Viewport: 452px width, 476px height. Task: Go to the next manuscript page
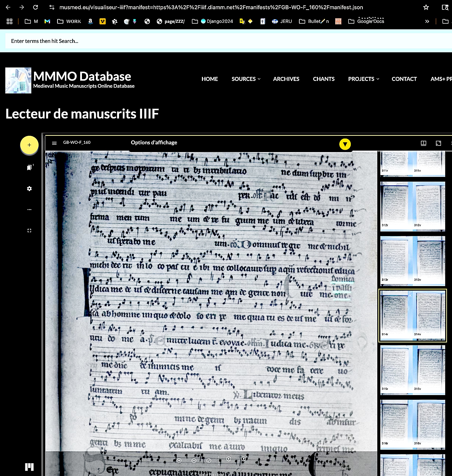click(x=244, y=459)
